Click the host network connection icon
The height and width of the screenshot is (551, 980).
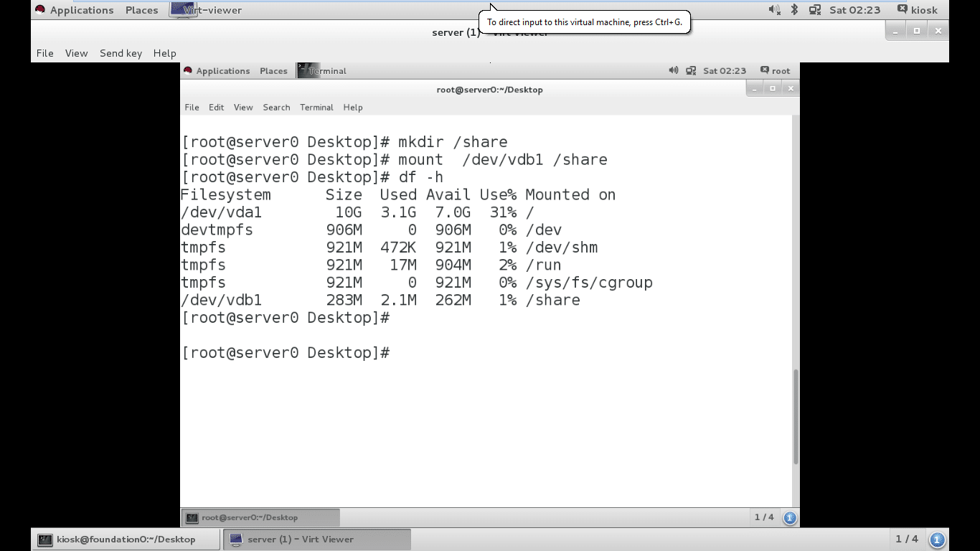point(814,10)
